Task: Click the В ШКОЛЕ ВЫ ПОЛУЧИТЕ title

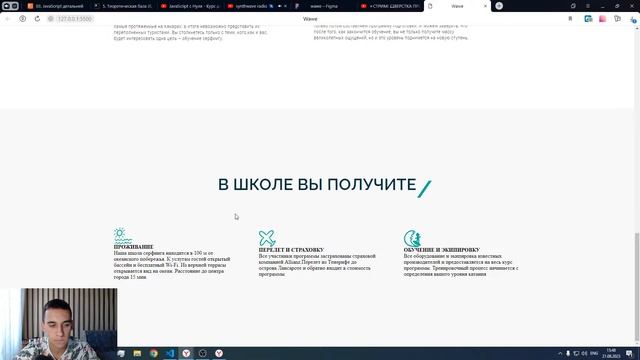Action: (x=317, y=184)
